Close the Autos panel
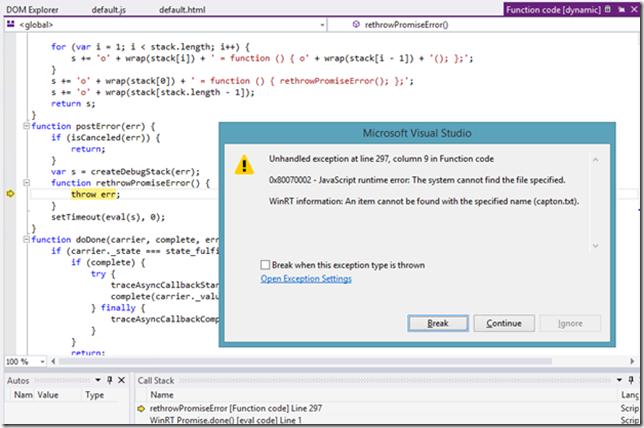The image size is (644, 428). click(x=122, y=380)
